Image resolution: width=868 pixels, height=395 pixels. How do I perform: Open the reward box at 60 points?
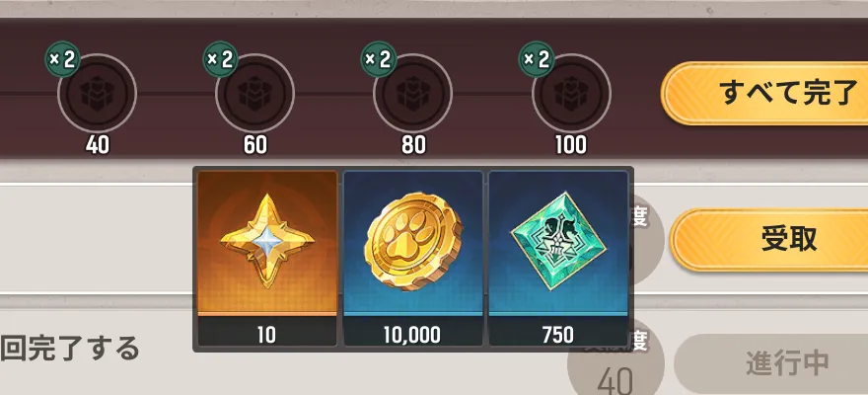pyautogui.click(x=254, y=93)
